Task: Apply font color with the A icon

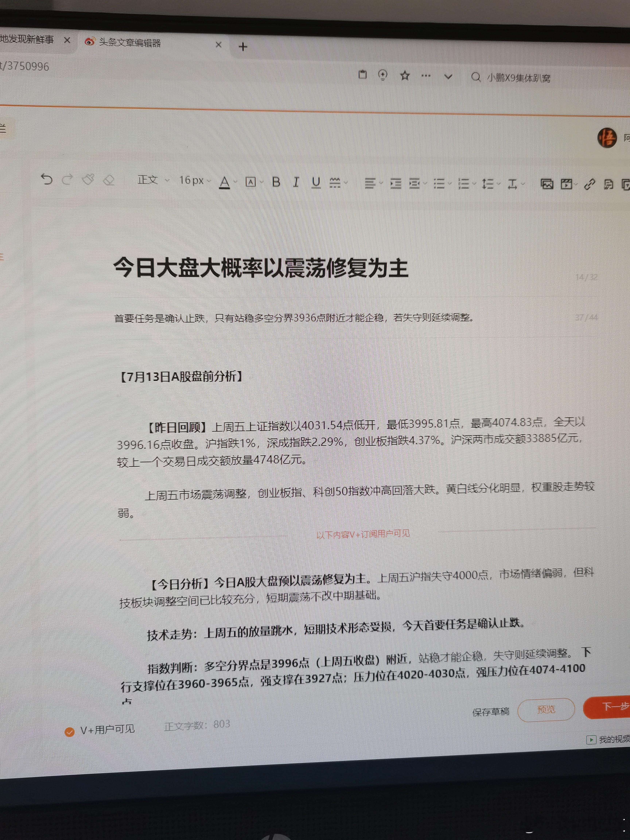Action: click(225, 182)
